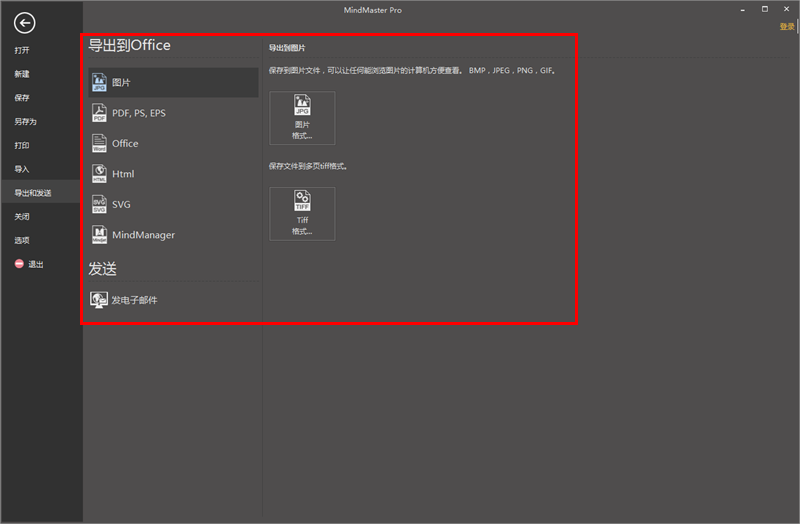Image resolution: width=800 pixels, height=524 pixels.
Task: Select 新建 in the left sidebar
Action: (22, 74)
